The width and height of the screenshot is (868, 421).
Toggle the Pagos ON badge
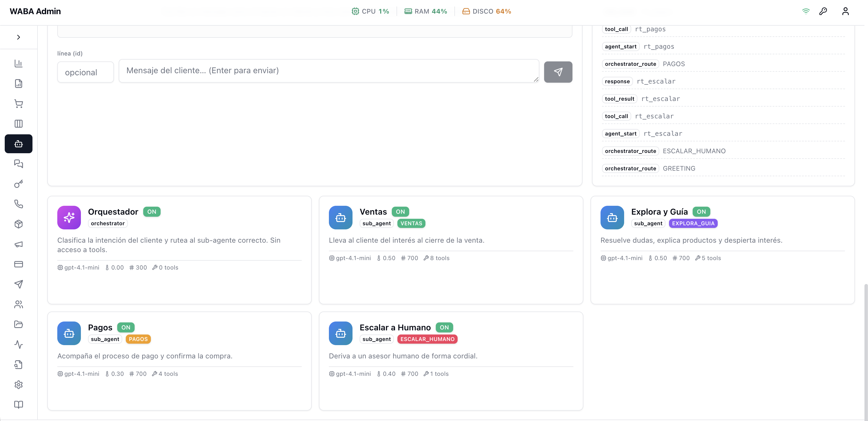tap(126, 327)
